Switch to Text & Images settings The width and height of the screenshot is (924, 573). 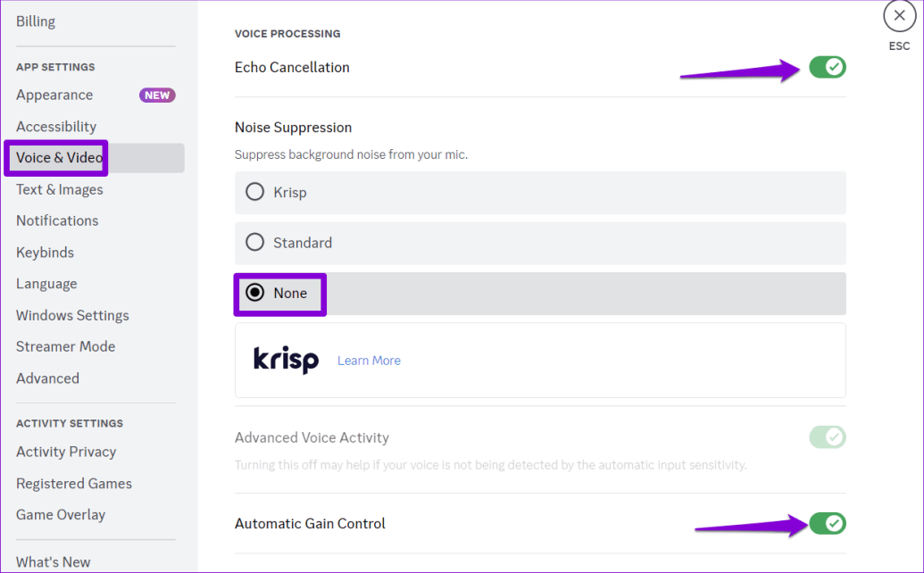[x=59, y=189]
